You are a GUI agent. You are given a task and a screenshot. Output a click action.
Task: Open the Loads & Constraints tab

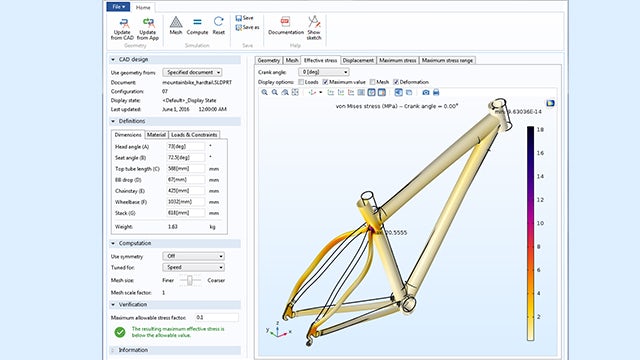tap(194, 135)
